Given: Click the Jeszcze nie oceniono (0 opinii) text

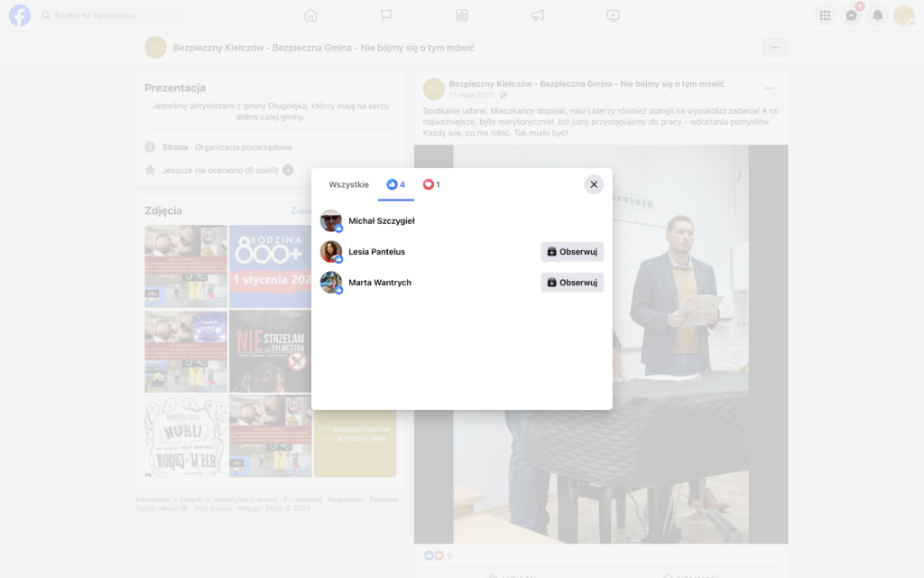Looking at the screenshot, I should click(220, 170).
